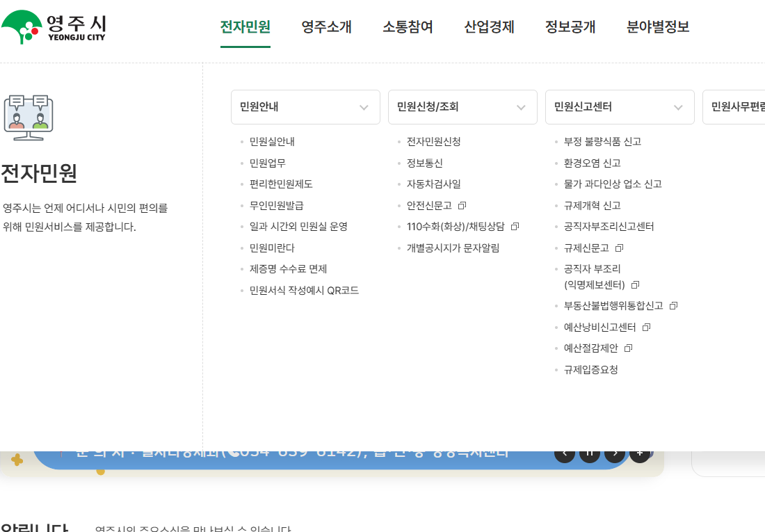
Task: Switch to the 영주소개 menu
Action: pyautogui.click(x=325, y=27)
